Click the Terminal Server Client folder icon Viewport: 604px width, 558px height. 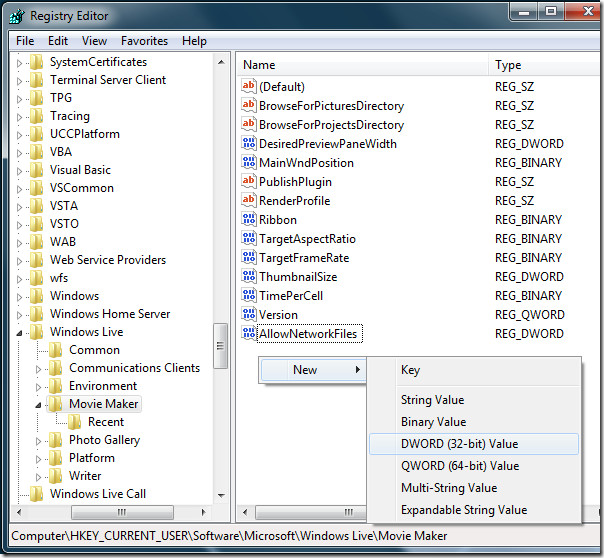[37, 80]
